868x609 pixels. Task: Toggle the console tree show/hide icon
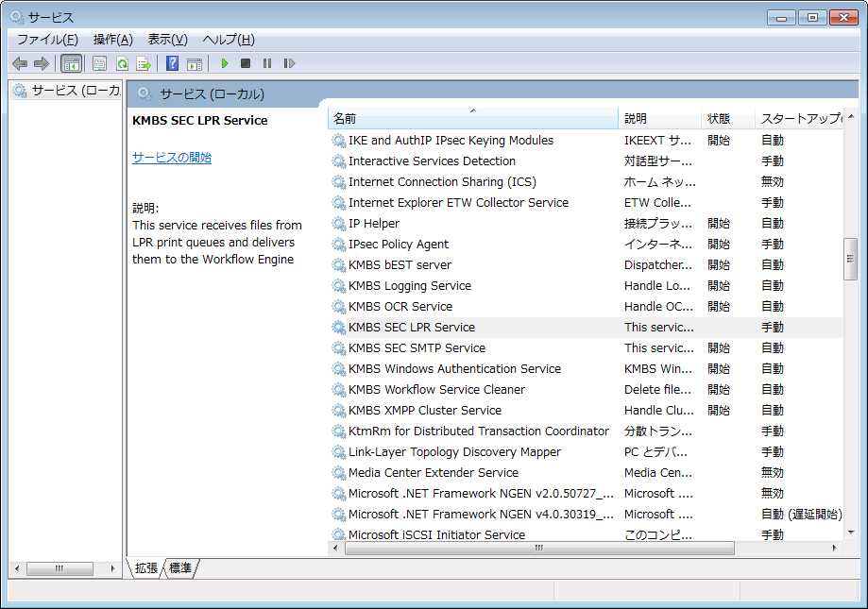click(x=72, y=63)
